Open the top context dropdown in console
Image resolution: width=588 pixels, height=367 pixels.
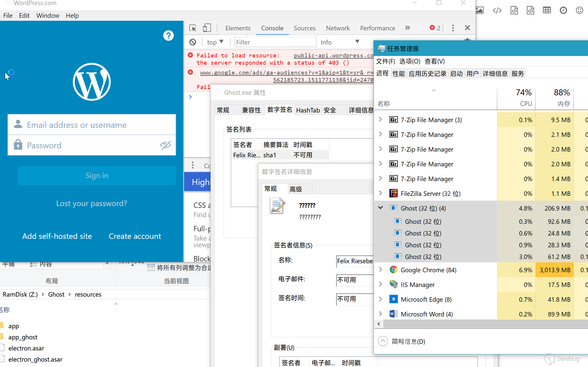pos(215,42)
